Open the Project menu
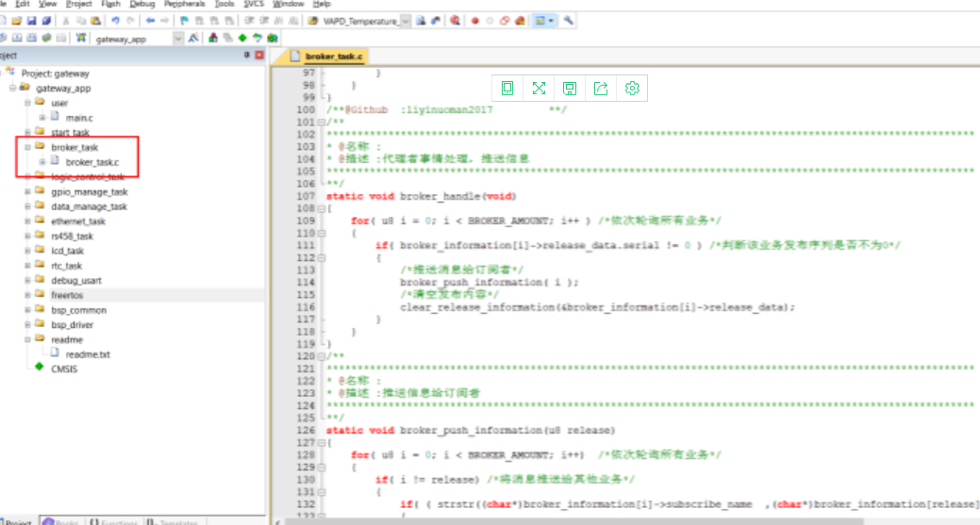Image resolution: width=980 pixels, height=525 pixels. pos(78,4)
